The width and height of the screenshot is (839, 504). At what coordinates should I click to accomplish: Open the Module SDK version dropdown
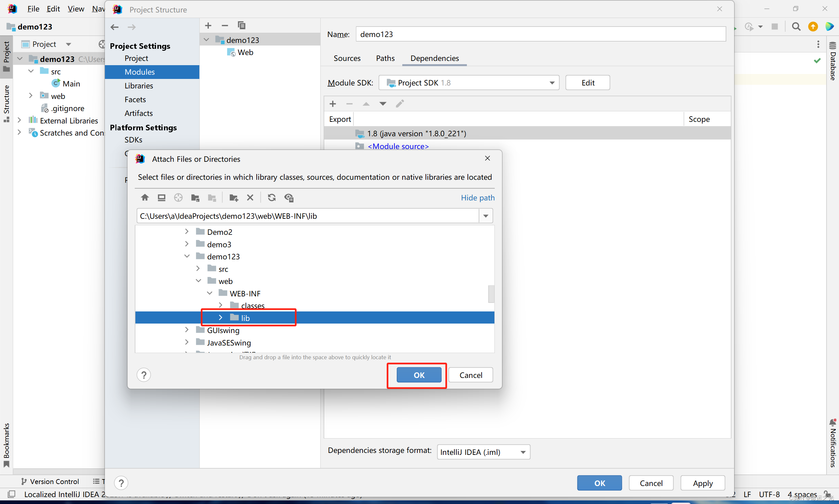click(x=551, y=82)
